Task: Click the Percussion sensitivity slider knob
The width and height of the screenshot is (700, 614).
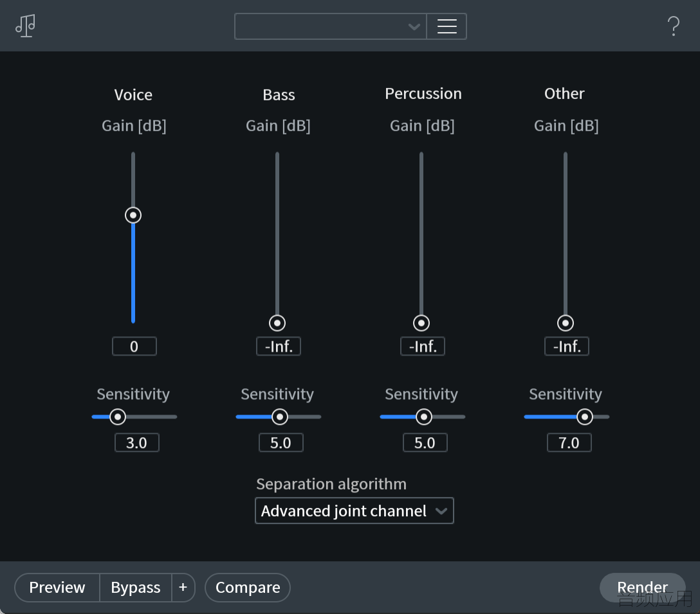Action: [x=424, y=417]
